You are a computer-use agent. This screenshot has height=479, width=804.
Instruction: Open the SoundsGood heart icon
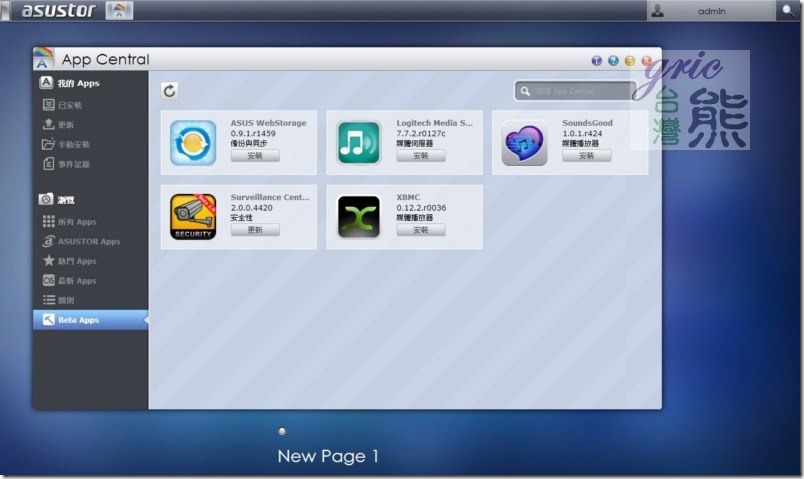524,143
